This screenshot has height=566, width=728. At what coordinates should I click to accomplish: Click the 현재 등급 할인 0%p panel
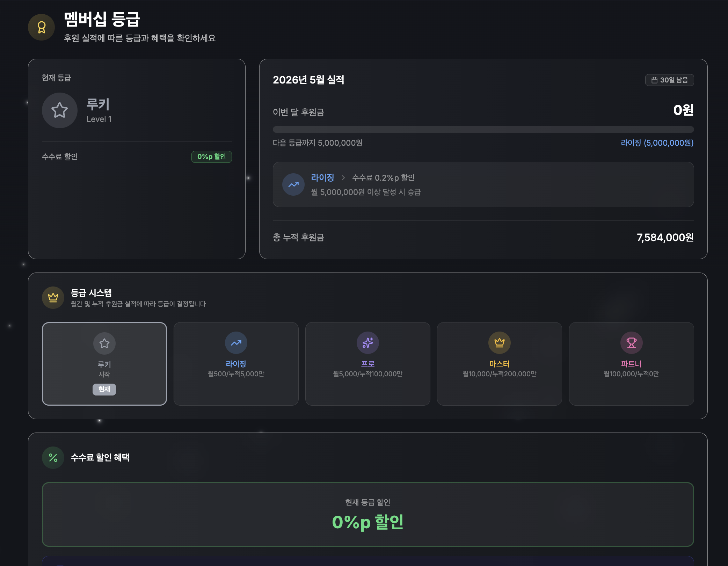pyautogui.click(x=368, y=514)
